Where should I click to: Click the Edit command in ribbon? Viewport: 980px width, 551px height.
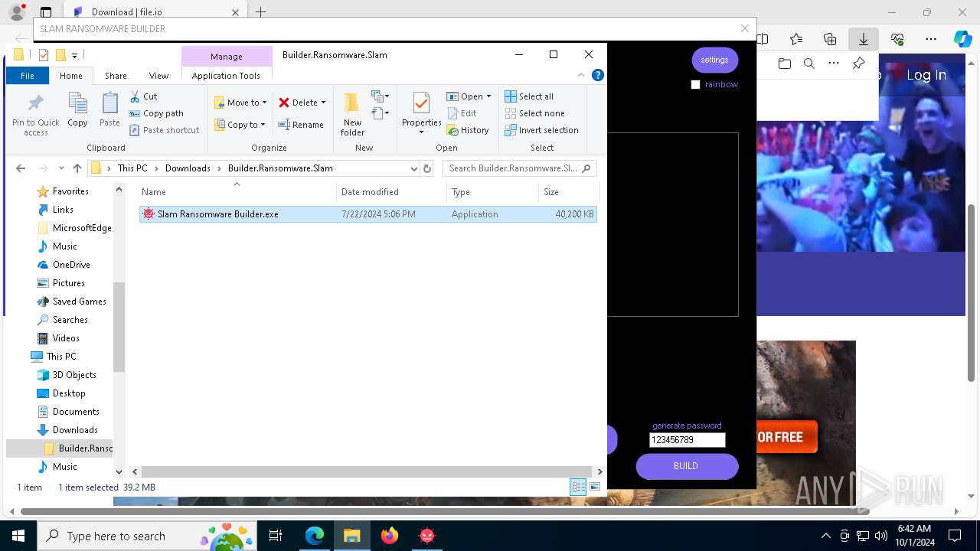462,113
